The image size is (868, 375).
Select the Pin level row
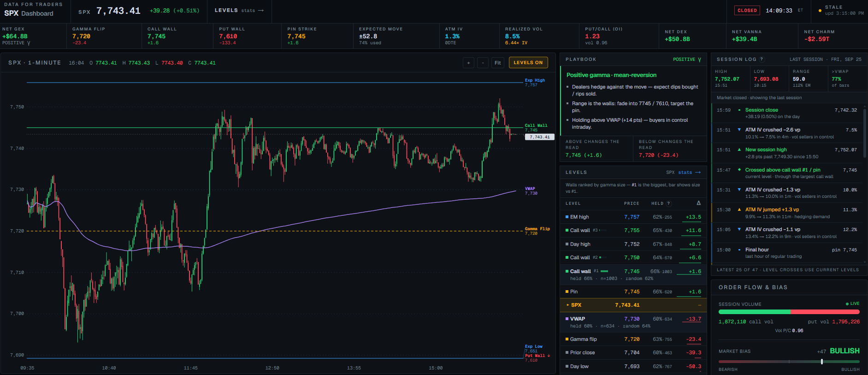pos(633,292)
